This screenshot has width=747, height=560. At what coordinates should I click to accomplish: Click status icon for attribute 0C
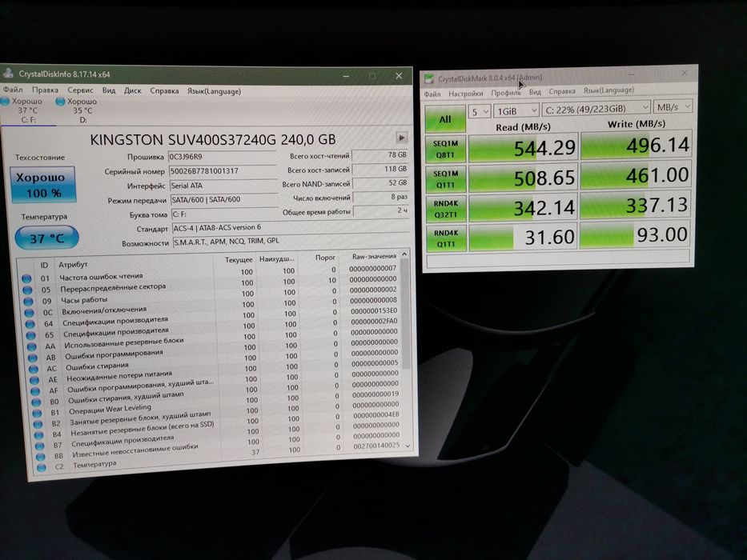coord(30,313)
